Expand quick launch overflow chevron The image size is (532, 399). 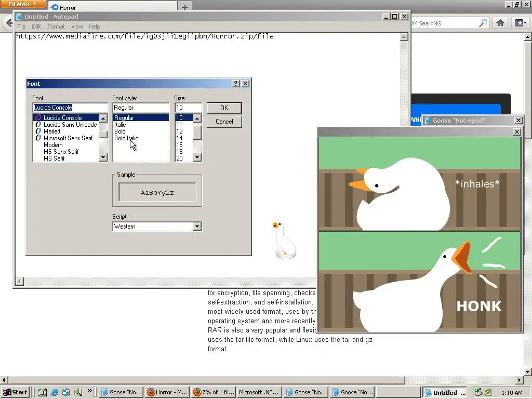tap(89, 391)
